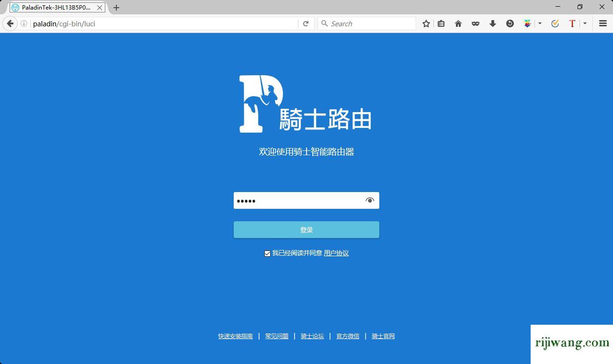Toggle password visibility eye icon
The image size is (613, 364).
(x=370, y=201)
